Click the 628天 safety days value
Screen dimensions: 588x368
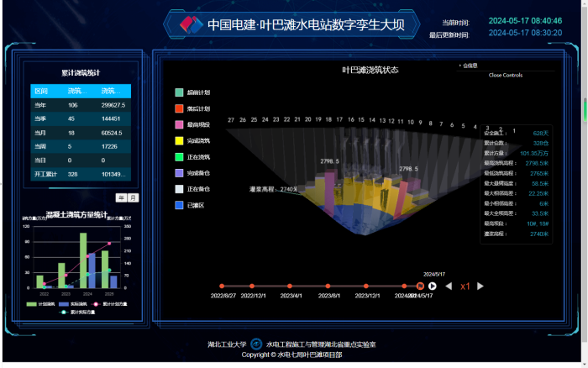(540, 134)
